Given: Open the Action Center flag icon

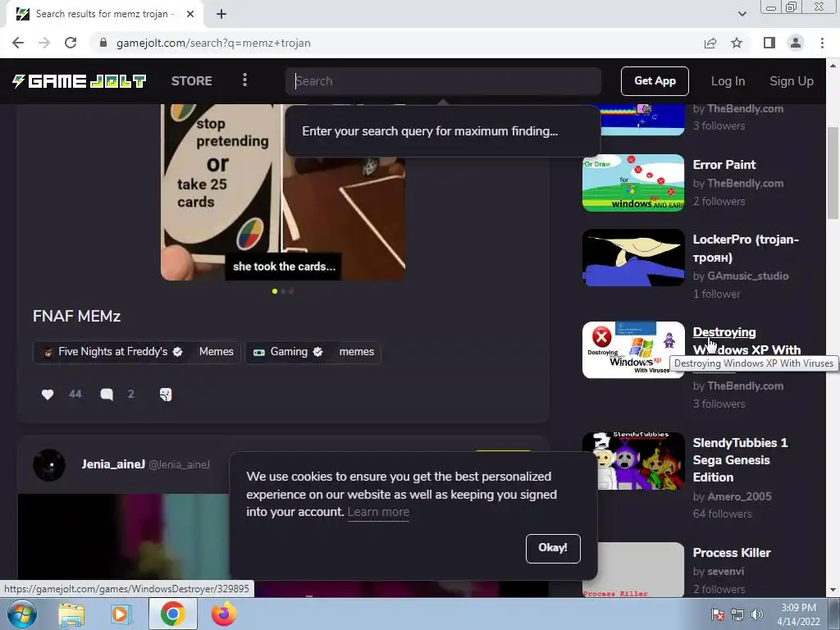Looking at the screenshot, I should pyautogui.click(x=718, y=614).
